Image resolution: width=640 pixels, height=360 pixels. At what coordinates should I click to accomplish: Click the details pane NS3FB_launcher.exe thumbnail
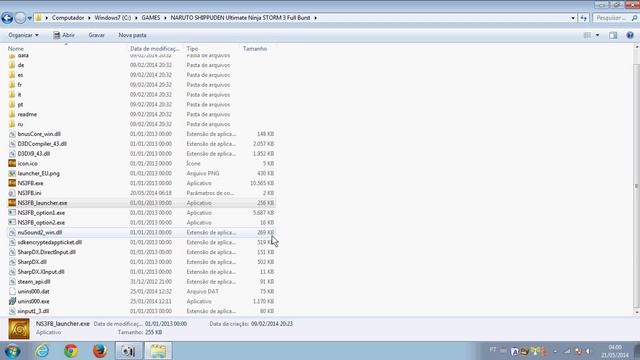(19, 329)
